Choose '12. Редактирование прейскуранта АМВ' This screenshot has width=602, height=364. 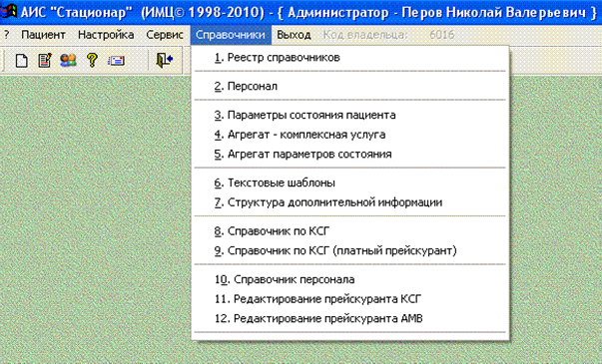(x=350, y=319)
